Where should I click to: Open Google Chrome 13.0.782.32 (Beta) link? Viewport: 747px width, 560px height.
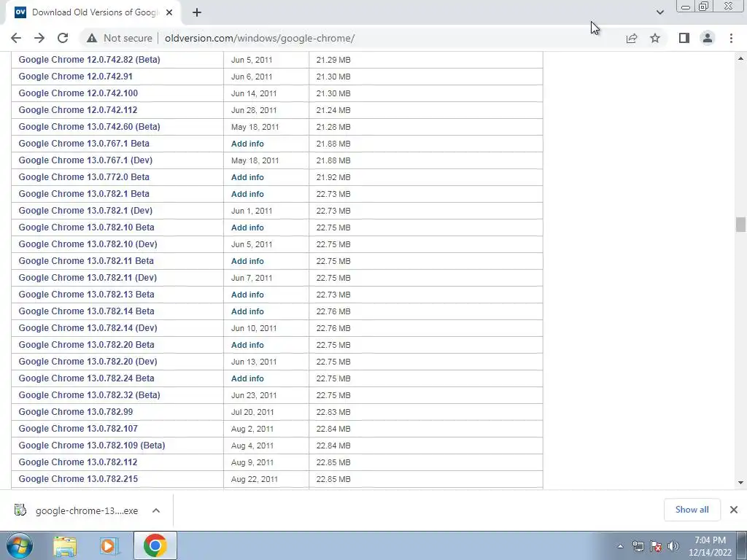coord(89,394)
